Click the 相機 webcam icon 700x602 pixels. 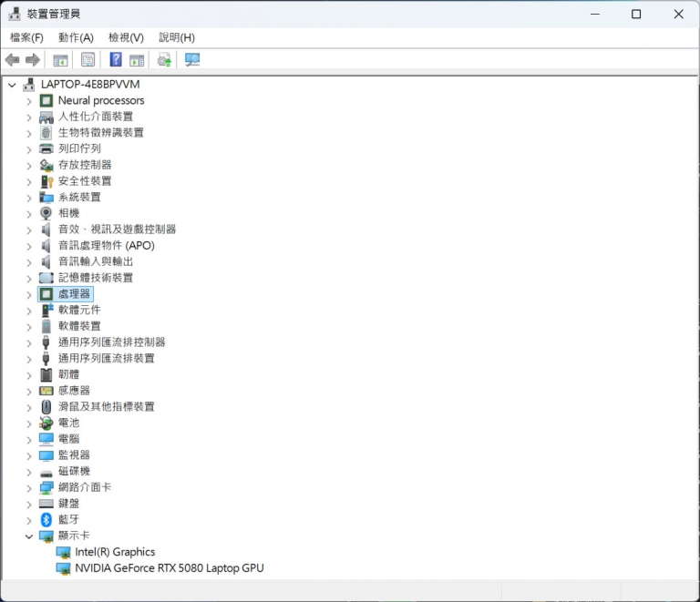pyautogui.click(x=46, y=213)
